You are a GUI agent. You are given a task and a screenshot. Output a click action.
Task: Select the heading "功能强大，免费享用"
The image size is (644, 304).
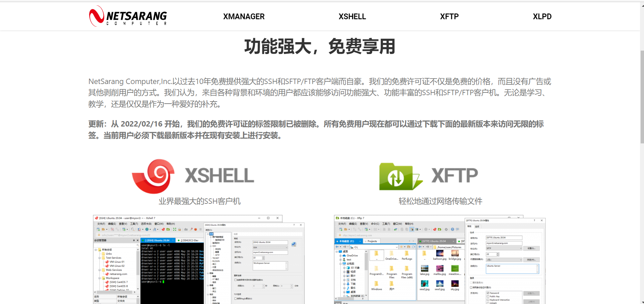pyautogui.click(x=319, y=47)
